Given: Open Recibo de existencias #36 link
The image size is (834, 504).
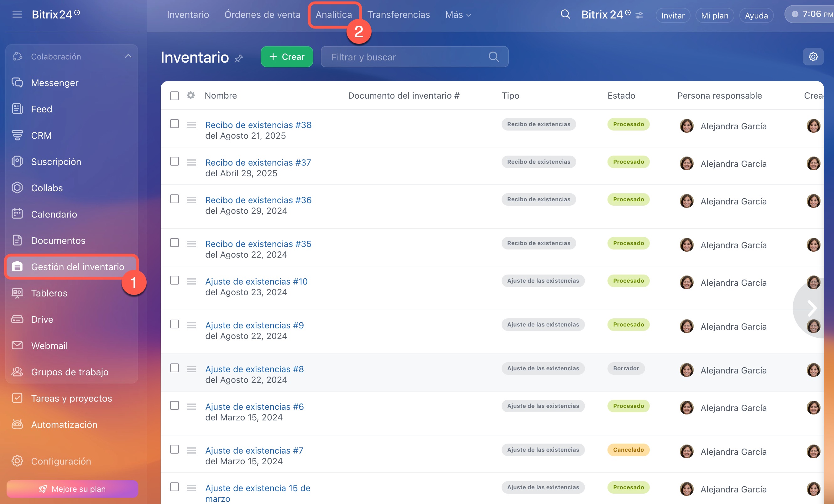Looking at the screenshot, I should [258, 200].
